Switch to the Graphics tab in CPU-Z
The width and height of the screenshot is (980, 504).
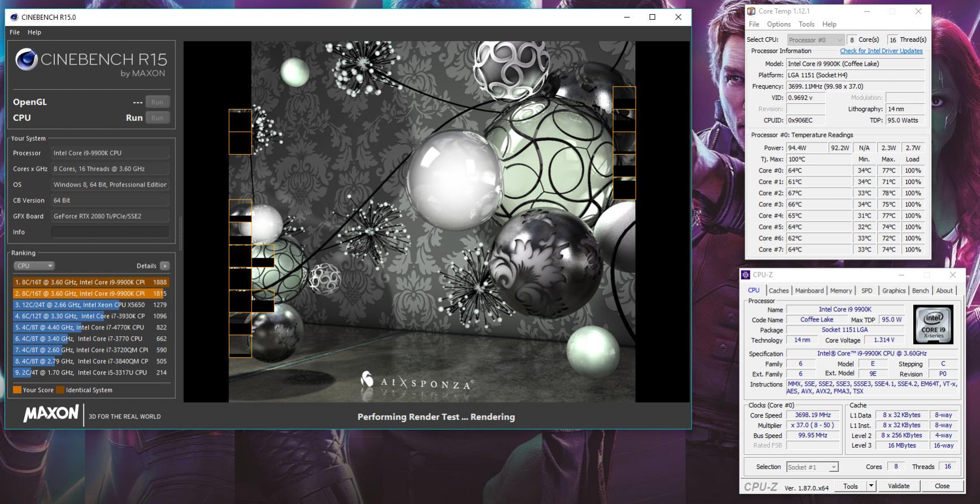coord(894,290)
